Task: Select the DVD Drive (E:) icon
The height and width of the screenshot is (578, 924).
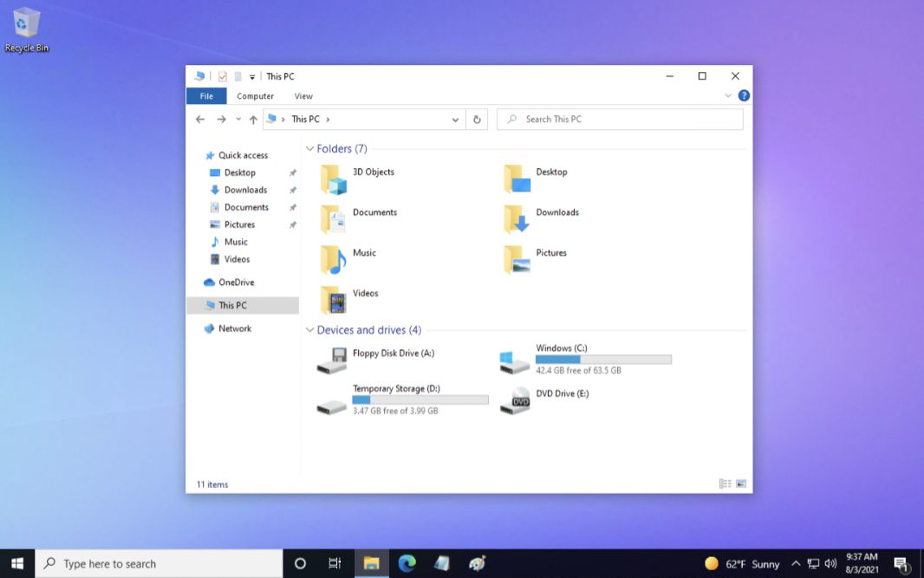Action: (x=515, y=400)
